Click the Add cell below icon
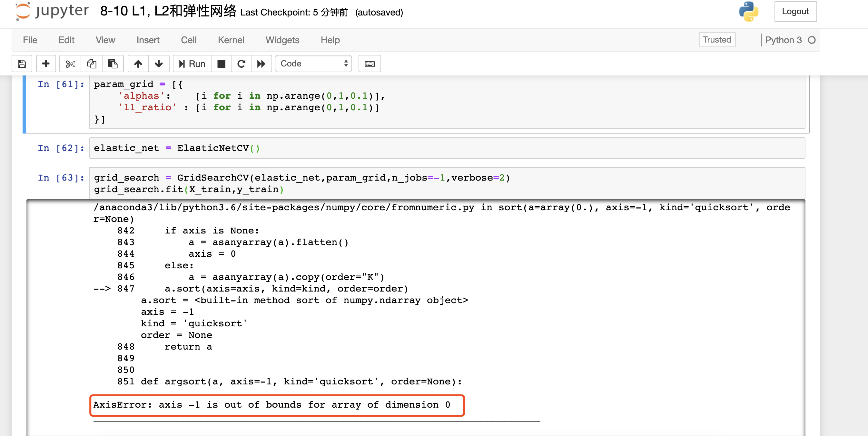This screenshot has width=868, height=436. tap(45, 63)
